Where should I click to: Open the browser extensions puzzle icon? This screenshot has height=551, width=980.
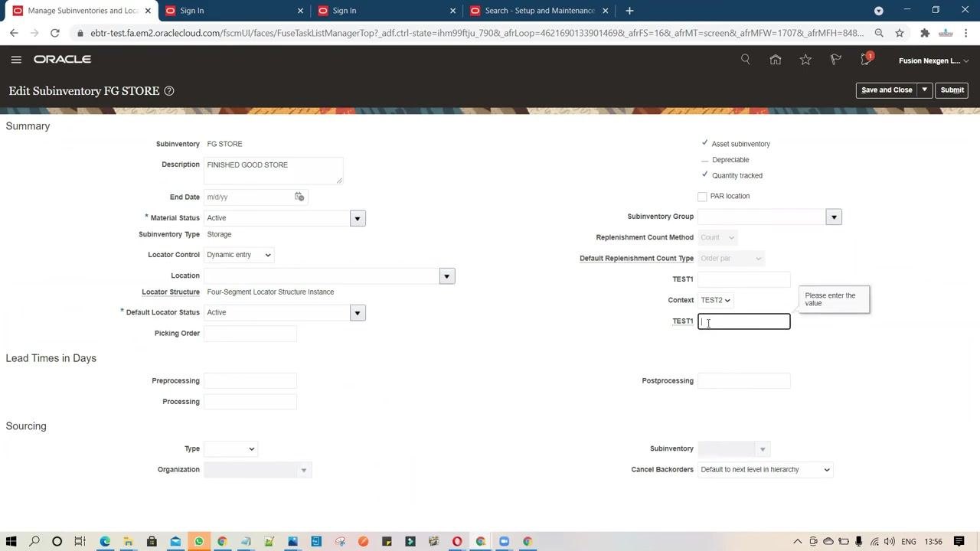(x=925, y=33)
